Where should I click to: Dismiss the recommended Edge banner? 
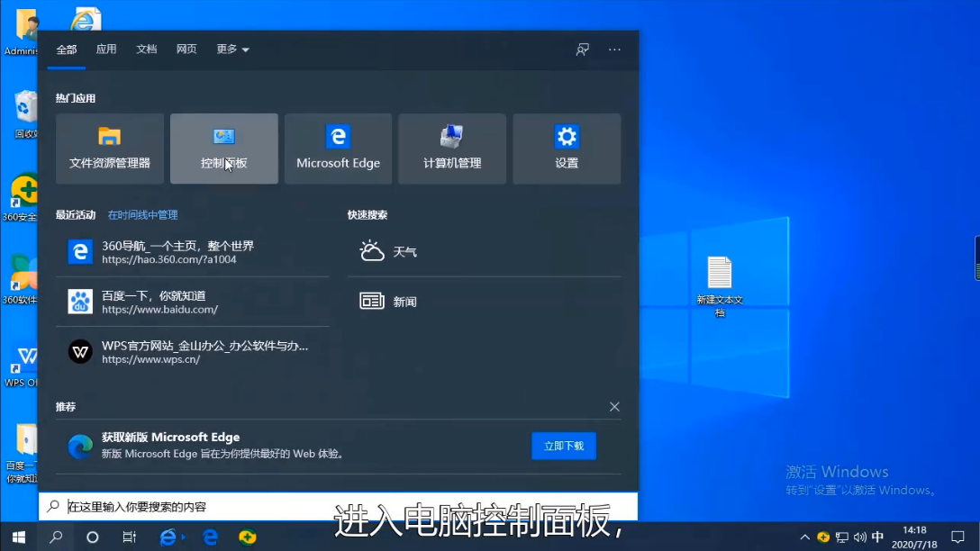[x=614, y=407]
